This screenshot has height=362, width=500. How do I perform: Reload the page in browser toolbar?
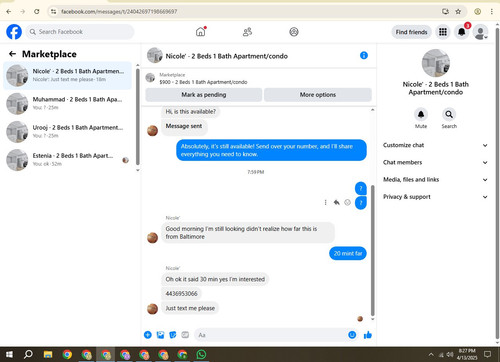click(x=37, y=11)
